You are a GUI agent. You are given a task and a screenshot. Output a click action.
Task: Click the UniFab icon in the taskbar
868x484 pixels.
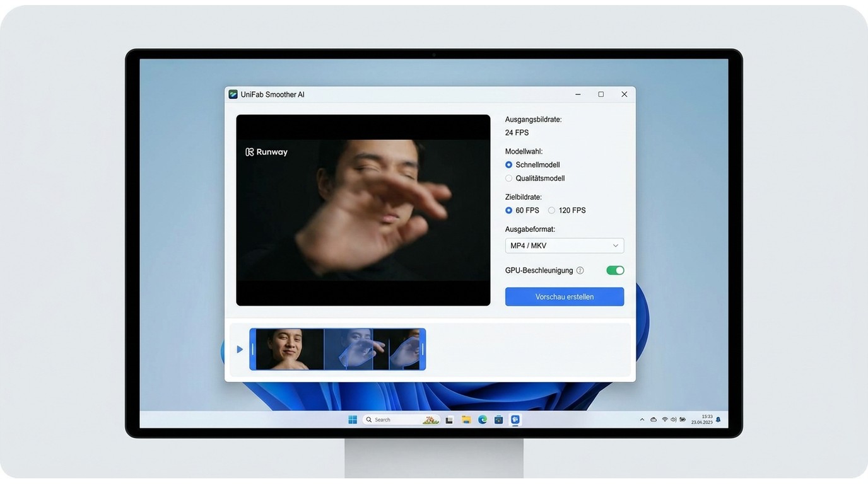point(515,420)
